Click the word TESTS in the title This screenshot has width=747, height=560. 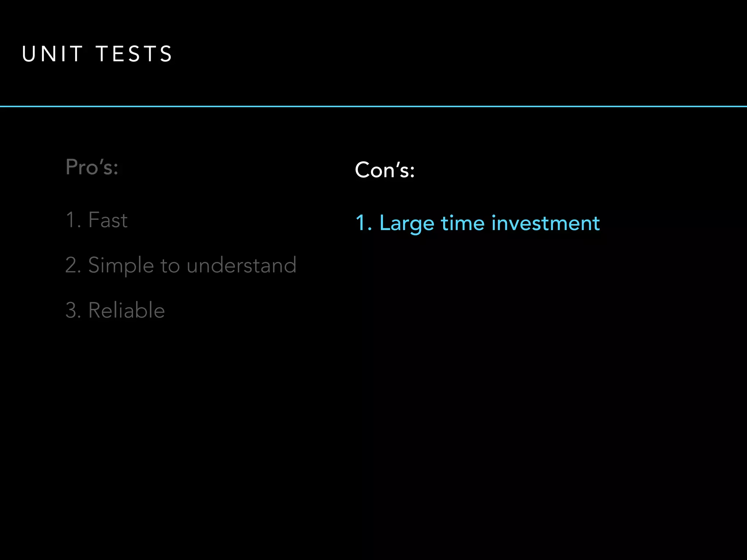[134, 54]
